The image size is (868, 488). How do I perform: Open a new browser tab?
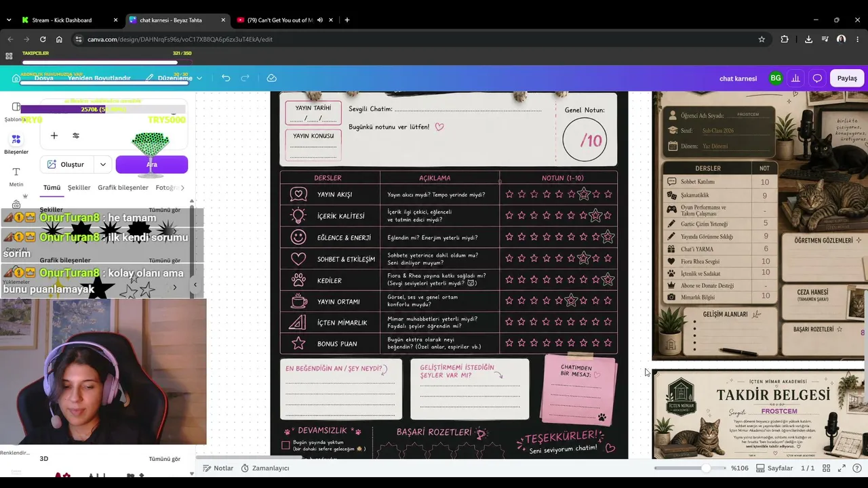[347, 20]
